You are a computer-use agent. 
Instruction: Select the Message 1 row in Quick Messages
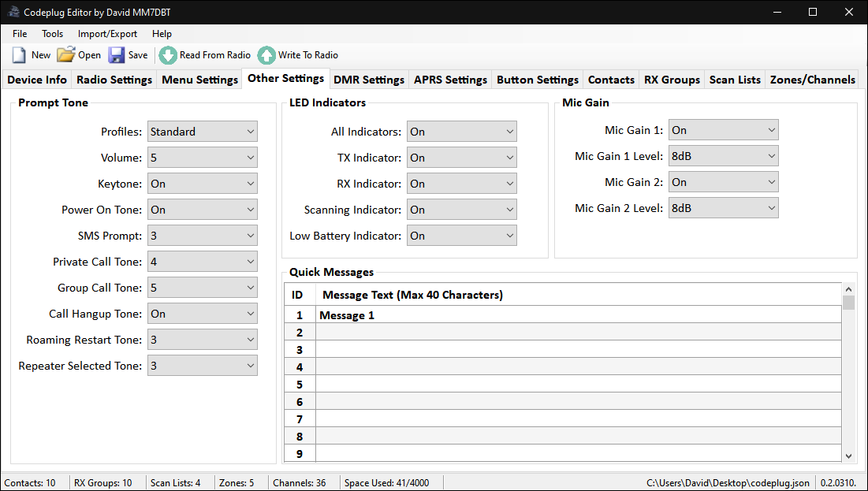pos(473,315)
